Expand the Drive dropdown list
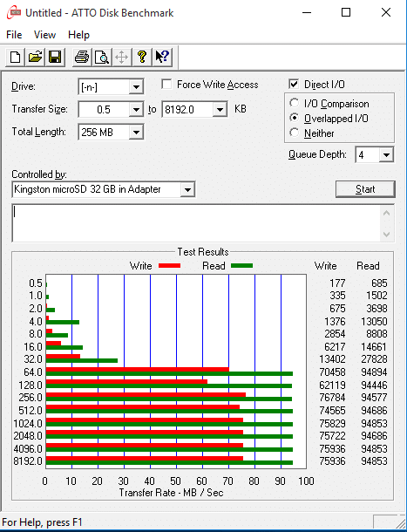 click(x=136, y=87)
